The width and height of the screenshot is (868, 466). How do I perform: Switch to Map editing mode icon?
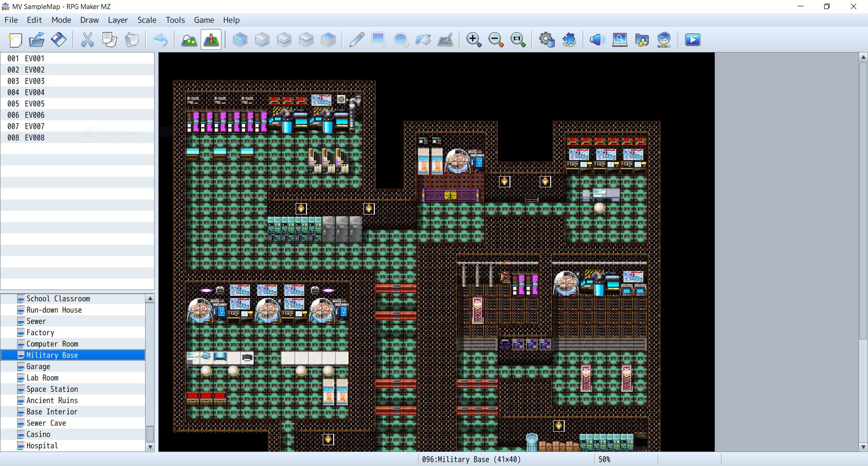[189, 40]
